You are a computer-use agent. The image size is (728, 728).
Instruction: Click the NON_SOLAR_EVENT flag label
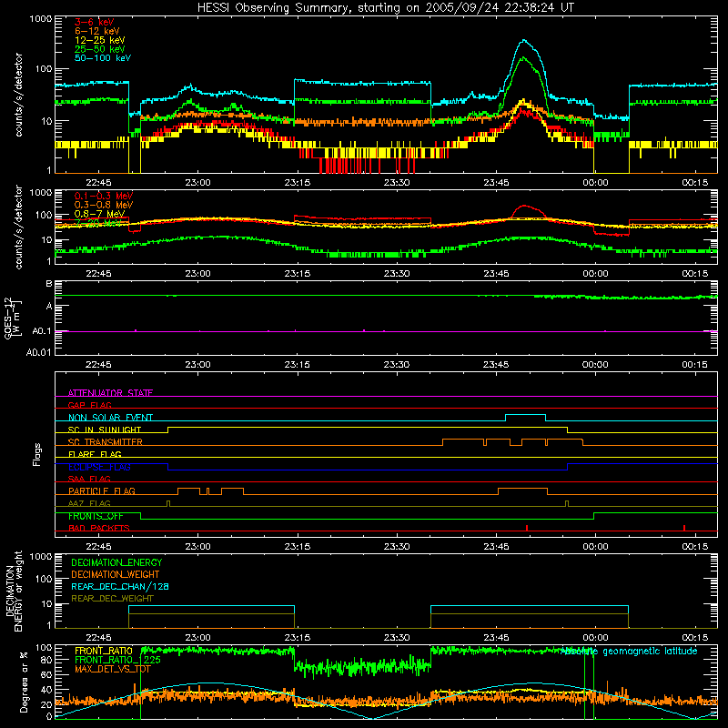pyautogui.click(x=110, y=418)
